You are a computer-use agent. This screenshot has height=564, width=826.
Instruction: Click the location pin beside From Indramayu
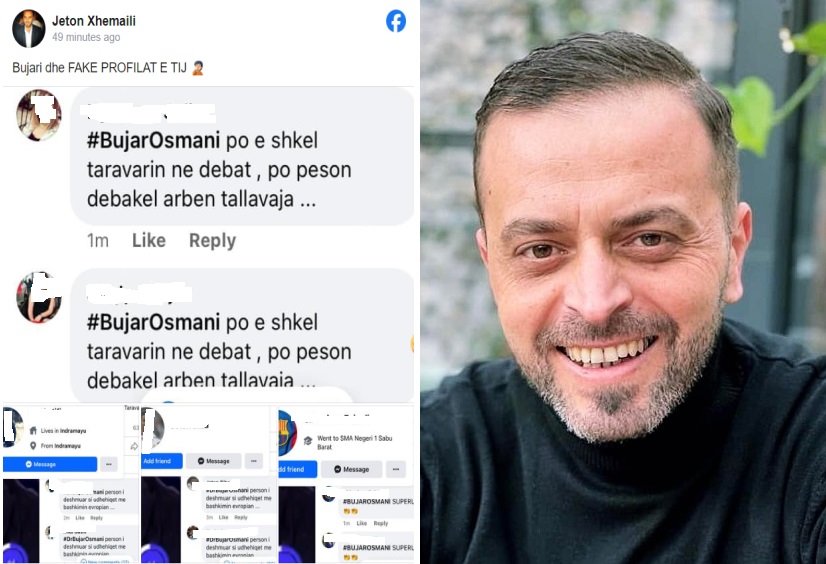(33, 446)
